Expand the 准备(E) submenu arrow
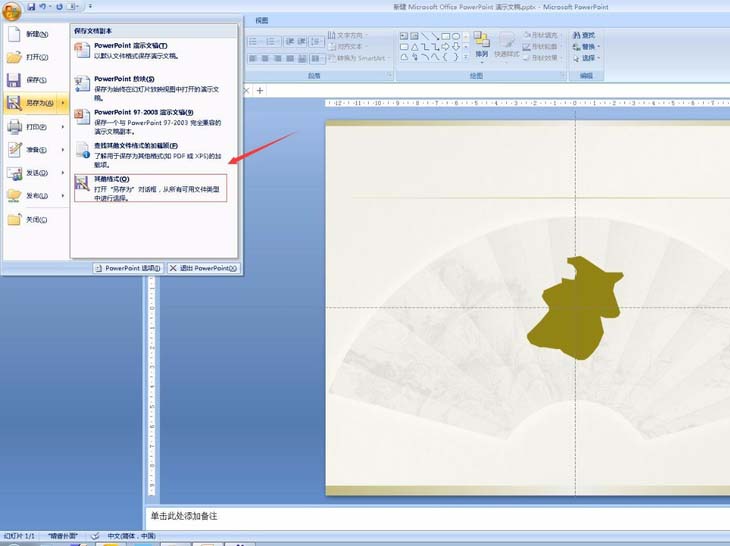 coord(63,150)
